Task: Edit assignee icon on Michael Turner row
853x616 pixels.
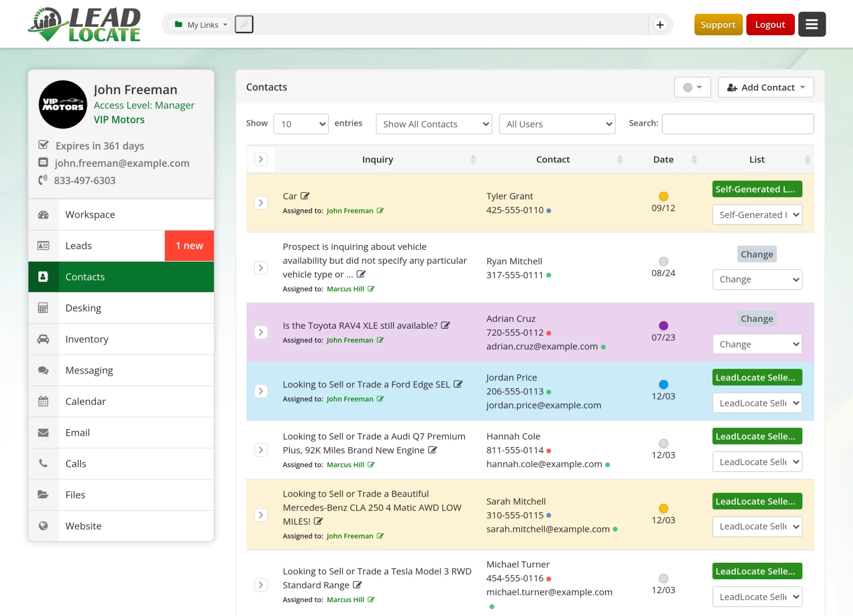Action: click(371, 599)
